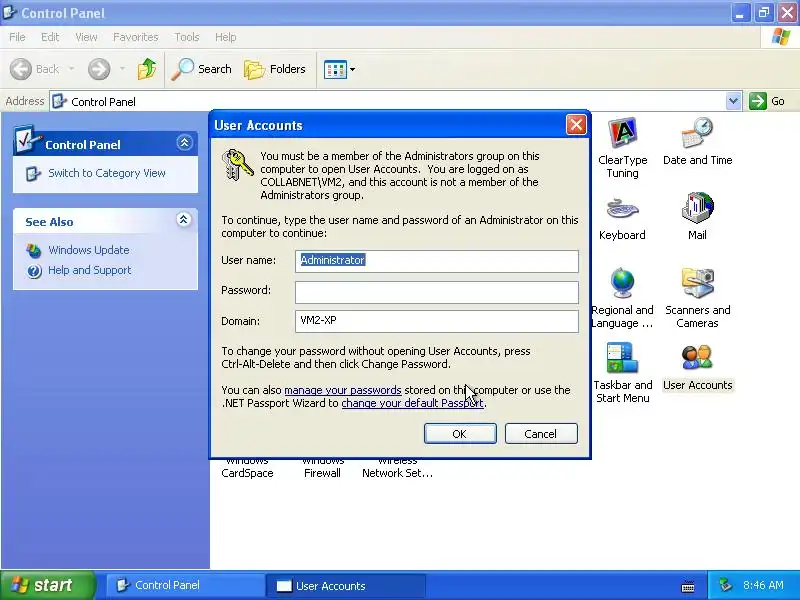Image resolution: width=800 pixels, height=600 pixels.
Task: Switch to Category View
Action: pyautogui.click(x=107, y=173)
